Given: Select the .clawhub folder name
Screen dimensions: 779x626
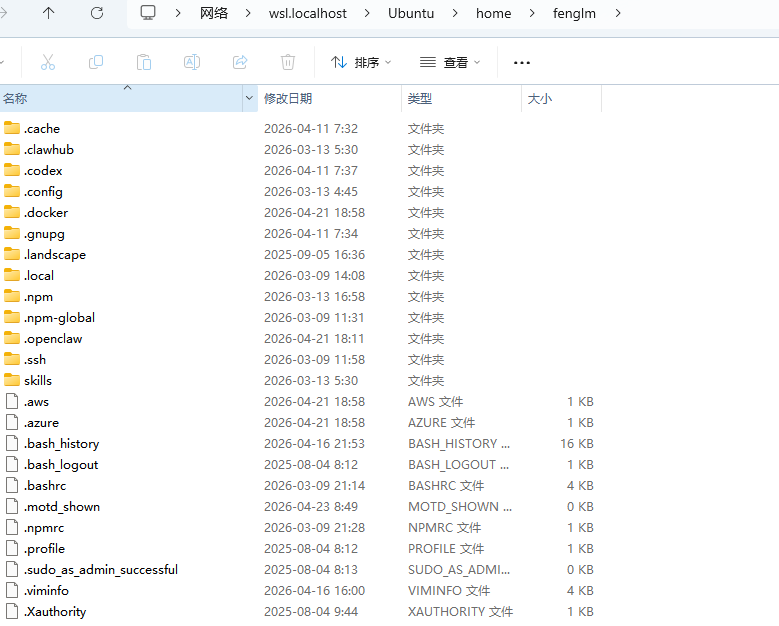Looking at the screenshot, I should [49, 150].
